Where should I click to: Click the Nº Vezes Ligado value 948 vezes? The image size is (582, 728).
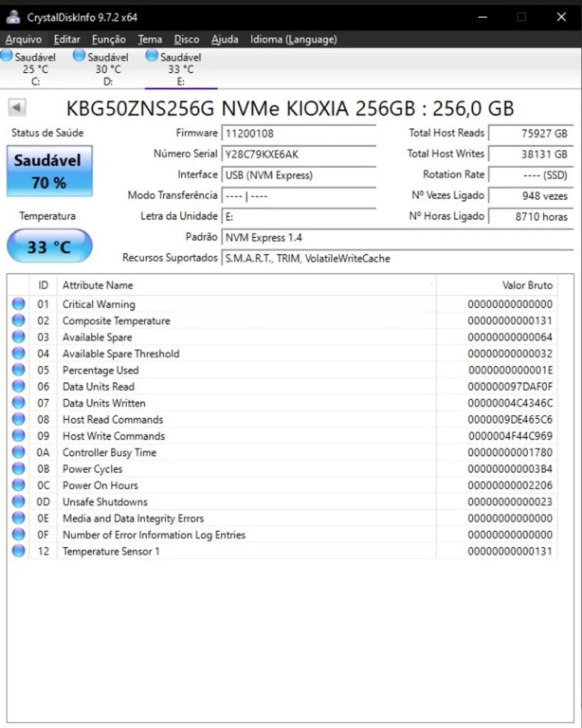click(x=531, y=196)
